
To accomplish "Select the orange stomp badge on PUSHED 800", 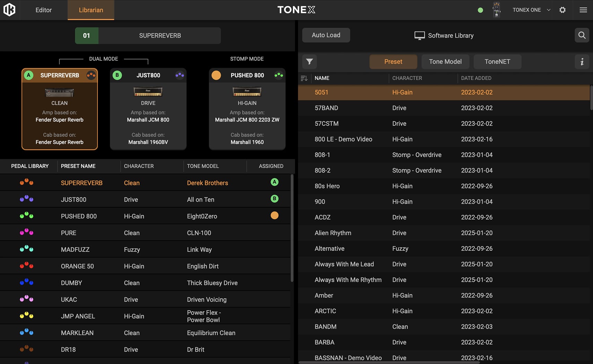I will [216, 75].
